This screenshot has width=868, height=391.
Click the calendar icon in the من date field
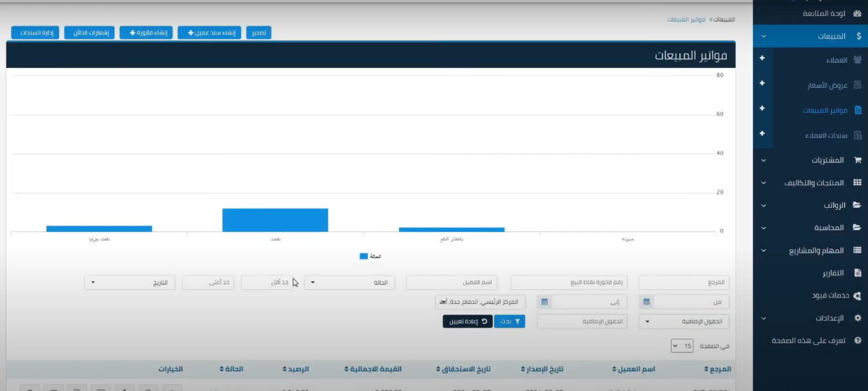click(x=646, y=302)
